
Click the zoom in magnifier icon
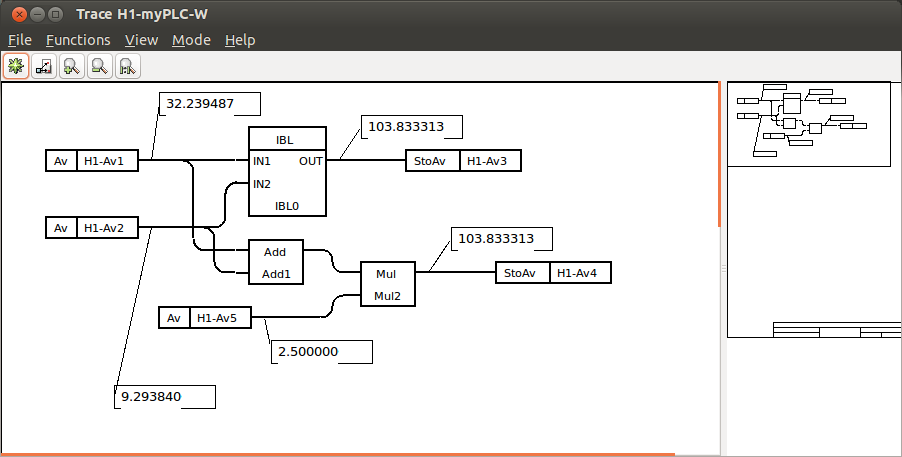coord(71,66)
